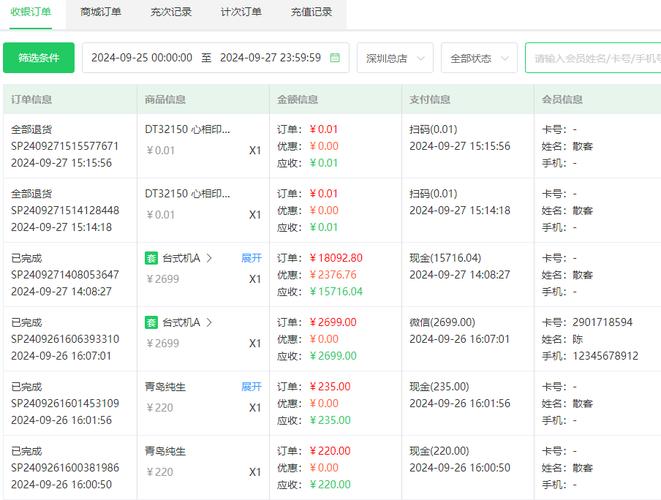The image size is (661, 500).
Task: Click payment info 现金(15716.04)
Action: pyautogui.click(x=445, y=258)
